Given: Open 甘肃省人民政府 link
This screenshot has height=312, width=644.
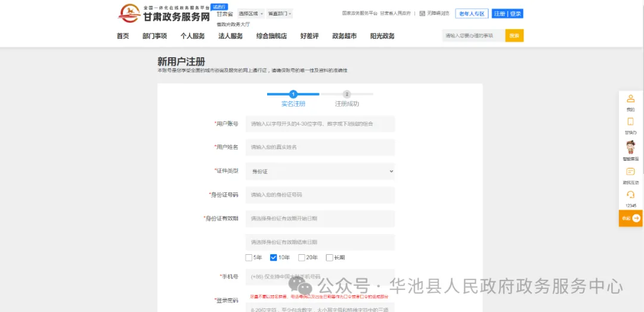Looking at the screenshot, I should (395, 14).
